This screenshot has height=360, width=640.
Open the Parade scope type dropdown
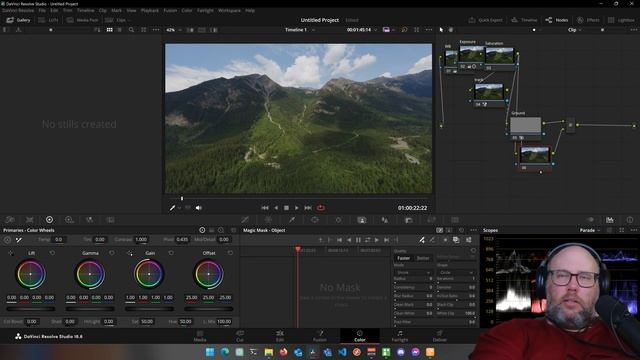pos(590,230)
